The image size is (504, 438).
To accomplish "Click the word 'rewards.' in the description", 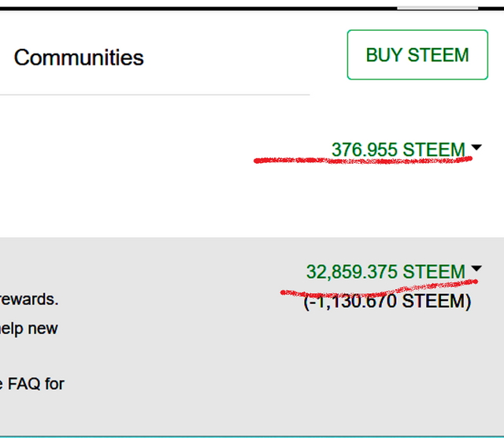I will (29, 299).
